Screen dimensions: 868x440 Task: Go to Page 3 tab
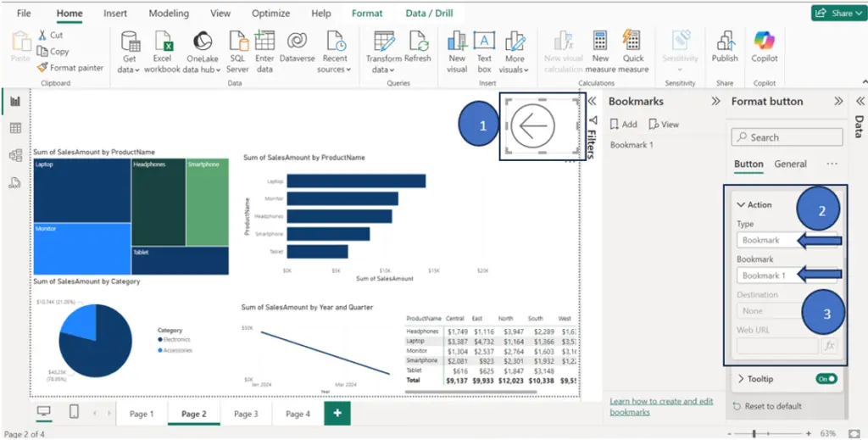(246, 414)
